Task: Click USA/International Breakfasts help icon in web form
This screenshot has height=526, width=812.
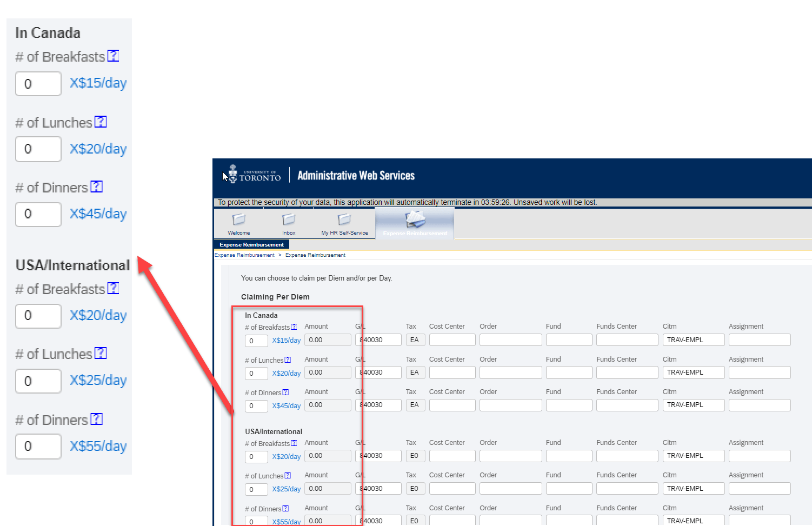Action: pyautogui.click(x=294, y=443)
